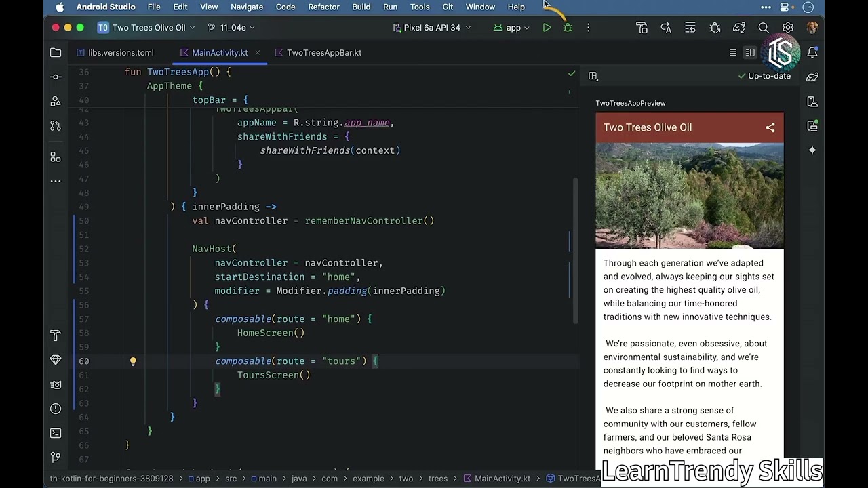The height and width of the screenshot is (488, 868).
Task: Click the share icon in preview app bar
Action: (770, 127)
